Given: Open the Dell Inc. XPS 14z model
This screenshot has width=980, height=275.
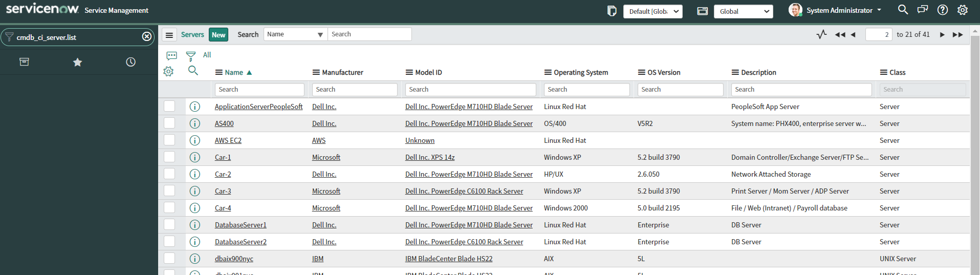Looking at the screenshot, I should click(x=430, y=157).
